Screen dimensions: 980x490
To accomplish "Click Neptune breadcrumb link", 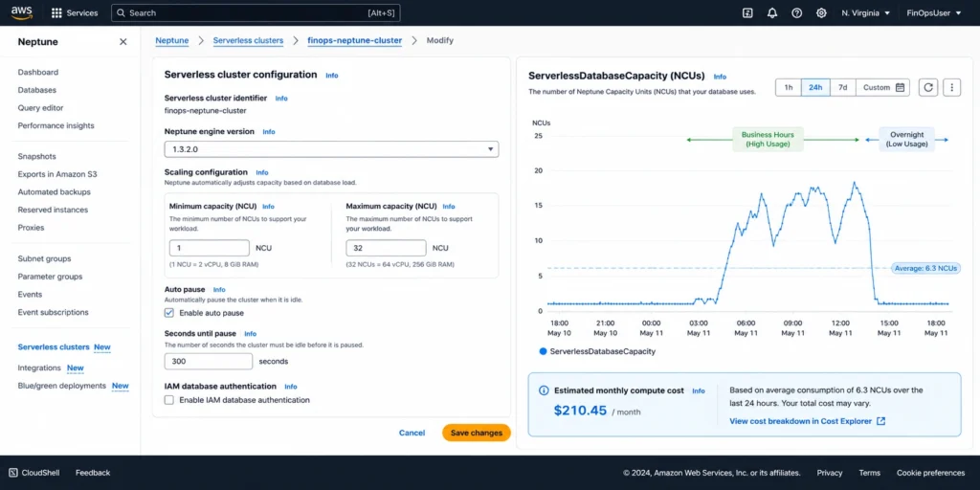I will pyautogui.click(x=172, y=40).
